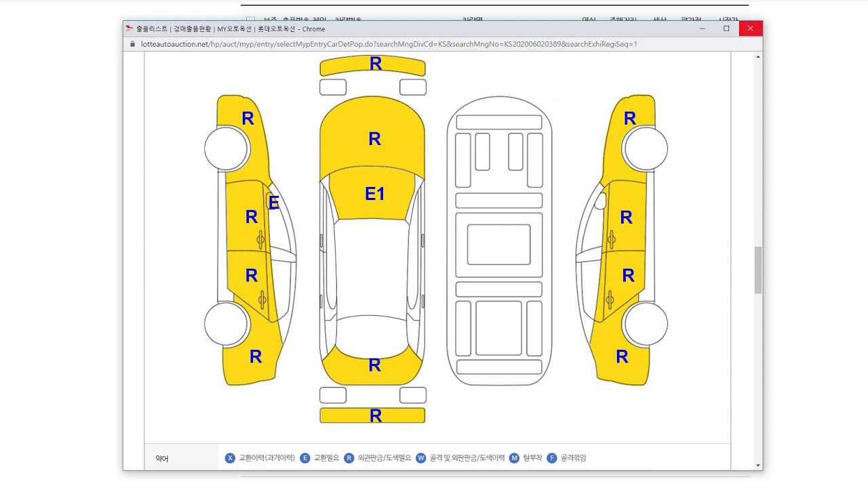The height and width of the screenshot is (488, 868).
Task: Click the E 교환필요 legend icon
Action: (305, 458)
